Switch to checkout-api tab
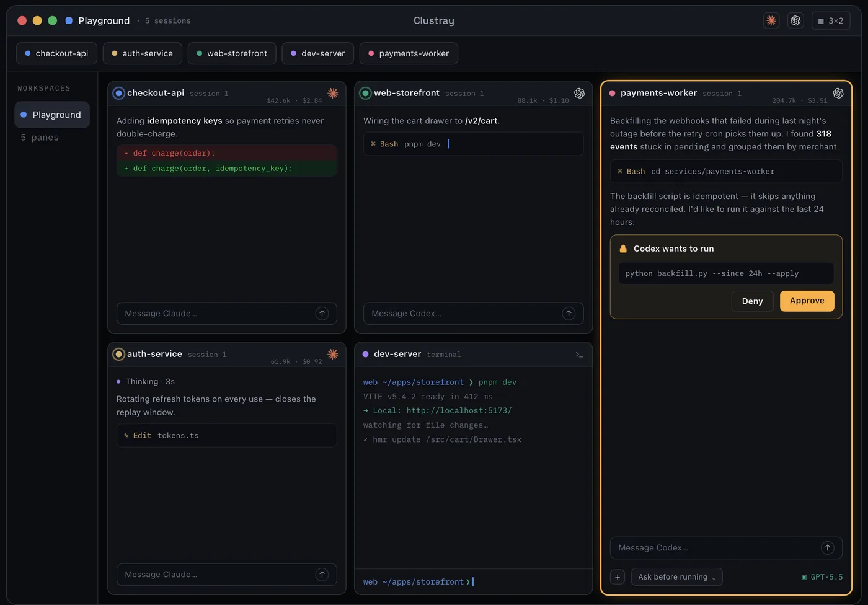This screenshot has width=868, height=605. tap(56, 53)
